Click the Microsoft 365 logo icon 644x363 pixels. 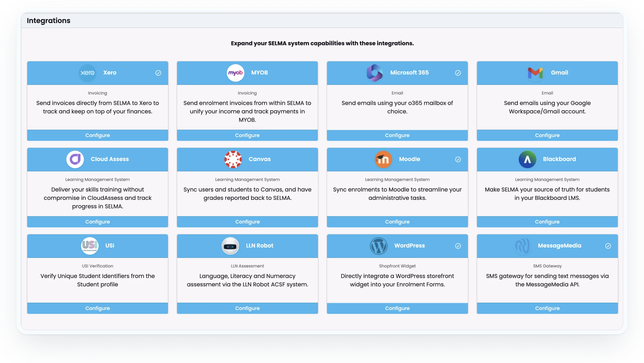tap(375, 73)
